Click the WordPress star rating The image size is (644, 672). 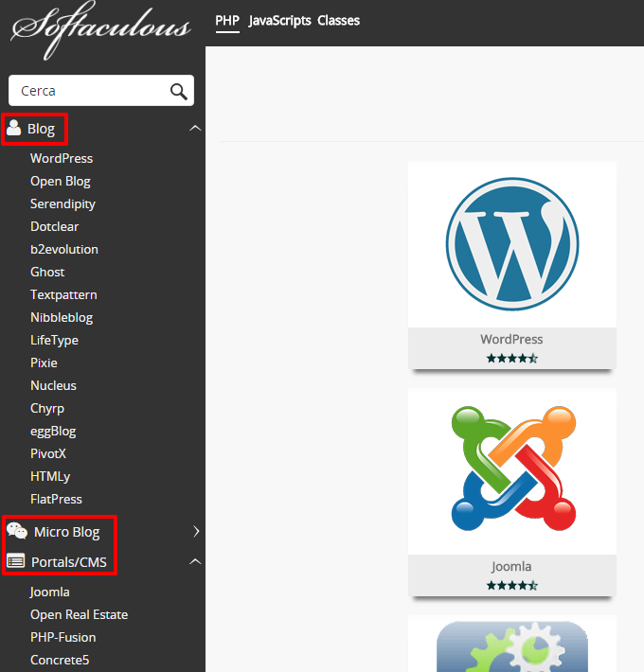point(512,359)
